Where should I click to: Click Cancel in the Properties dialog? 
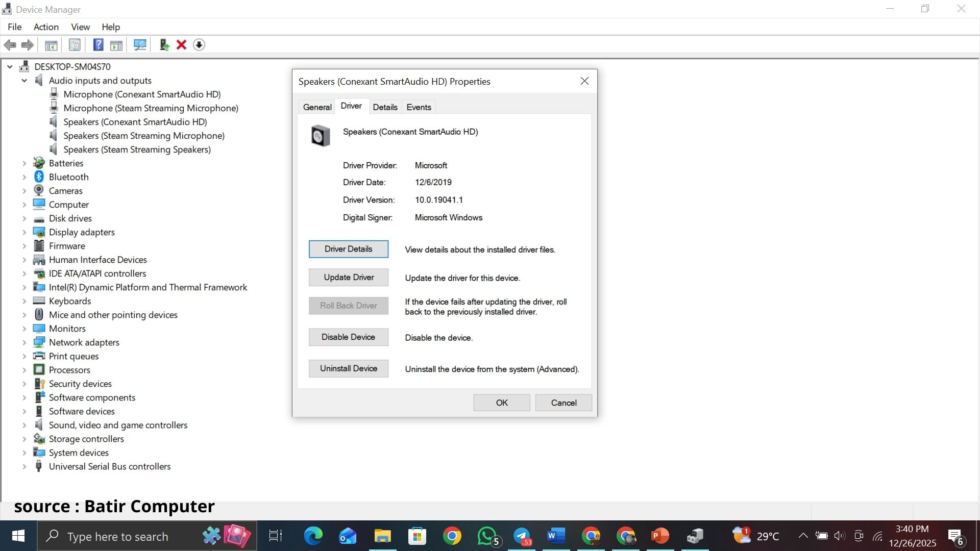coord(563,403)
